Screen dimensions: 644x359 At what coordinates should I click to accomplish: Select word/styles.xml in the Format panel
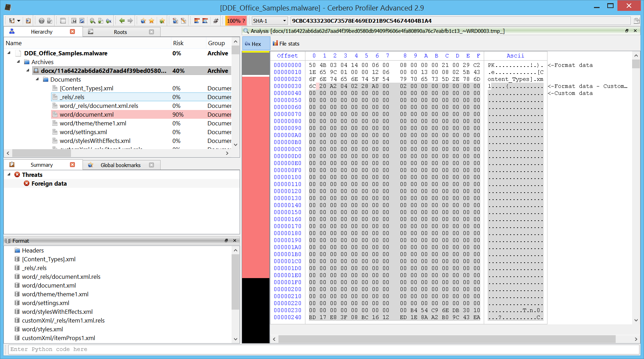[x=42, y=329]
